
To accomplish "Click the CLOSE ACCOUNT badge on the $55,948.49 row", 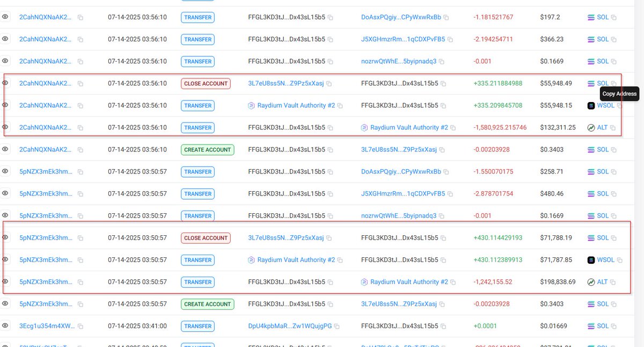I will 206,83.
